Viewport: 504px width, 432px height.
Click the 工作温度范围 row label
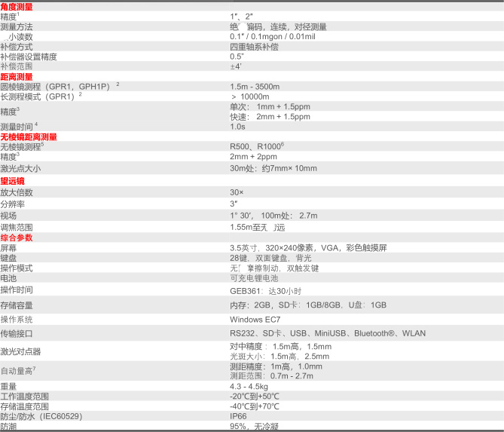(24, 397)
